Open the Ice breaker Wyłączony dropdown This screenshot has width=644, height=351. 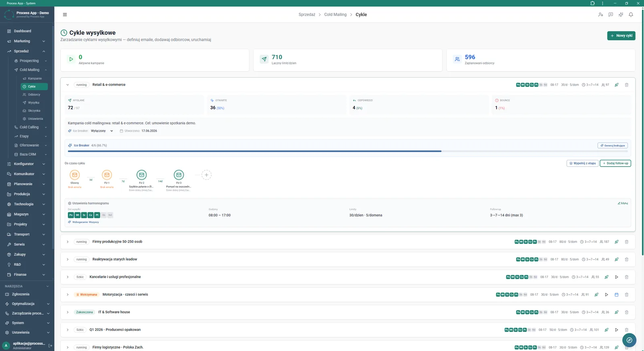102,131
